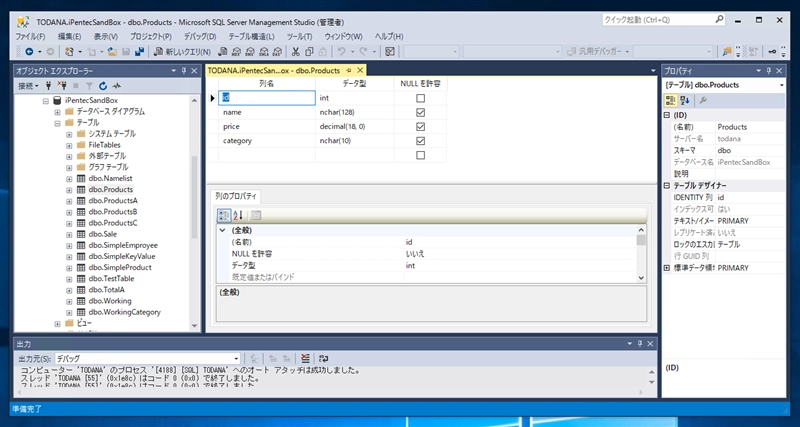Click the A-Z sort icon in 列のプロパティ
800x427 pixels.
click(238, 216)
